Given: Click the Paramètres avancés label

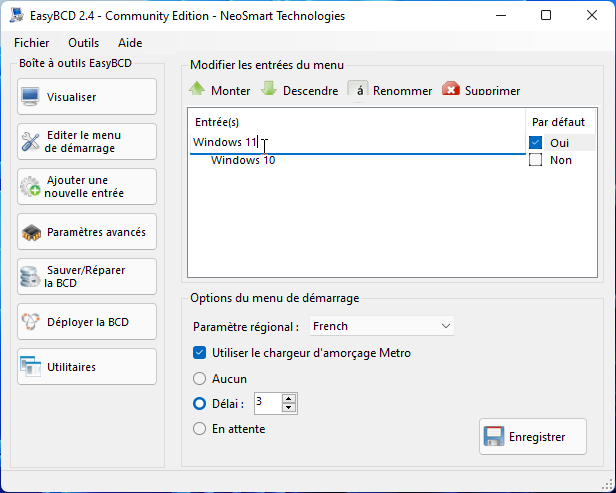Looking at the screenshot, I should click(x=96, y=232).
